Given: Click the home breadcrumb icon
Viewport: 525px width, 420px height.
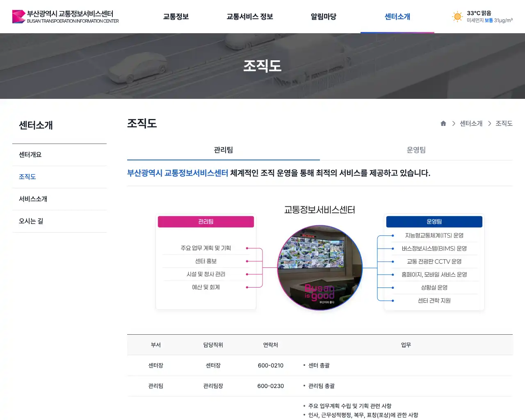Looking at the screenshot, I should [443, 123].
